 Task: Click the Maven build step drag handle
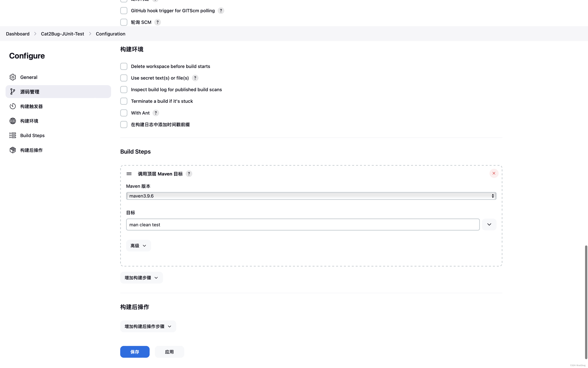click(129, 174)
